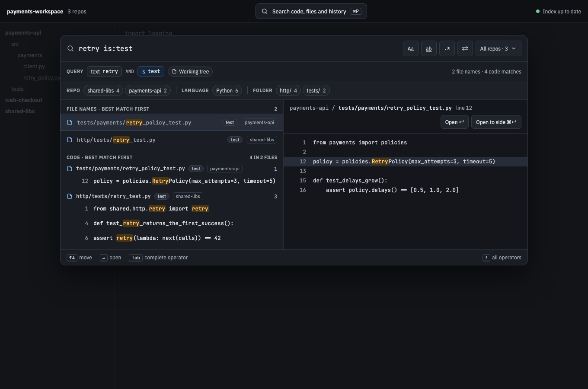Click the query text field 'retry is:test'
Viewport: 588px width, 389px height.
click(x=238, y=48)
